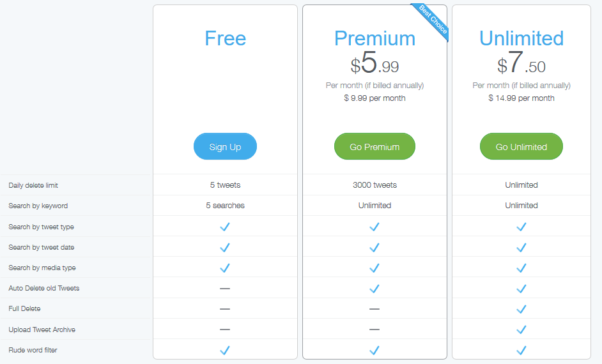Viewport: 602px width, 364px height.
Task: Click the Go Premium button
Action: point(374,146)
